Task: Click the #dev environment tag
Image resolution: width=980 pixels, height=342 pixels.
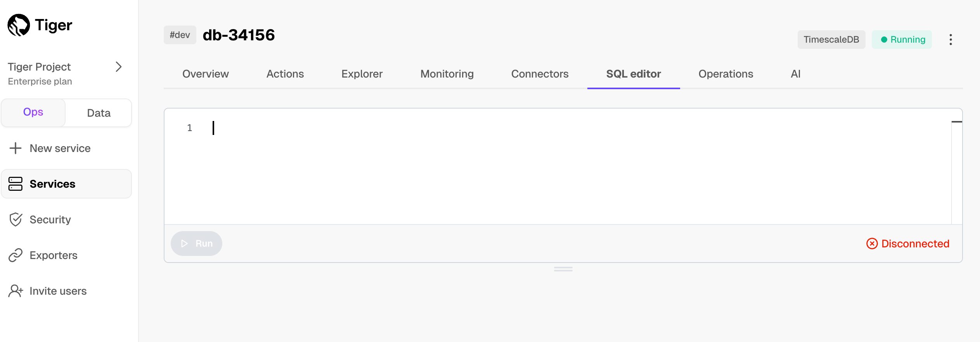Action: (x=180, y=35)
